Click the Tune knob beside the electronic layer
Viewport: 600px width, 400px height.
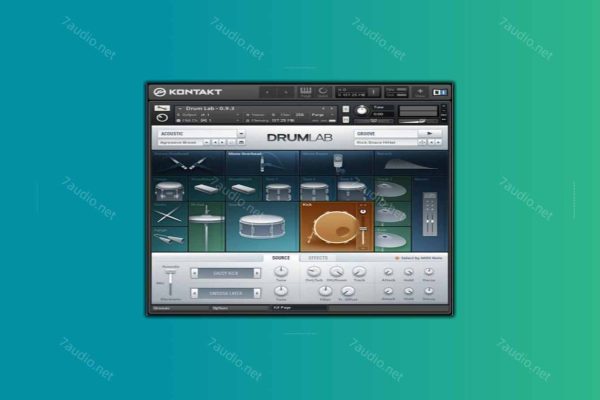click(281, 291)
